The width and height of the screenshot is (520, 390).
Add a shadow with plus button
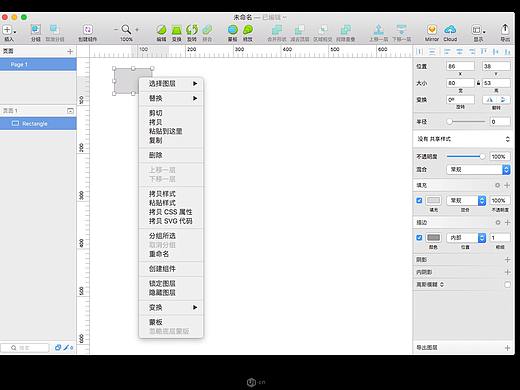(507, 259)
